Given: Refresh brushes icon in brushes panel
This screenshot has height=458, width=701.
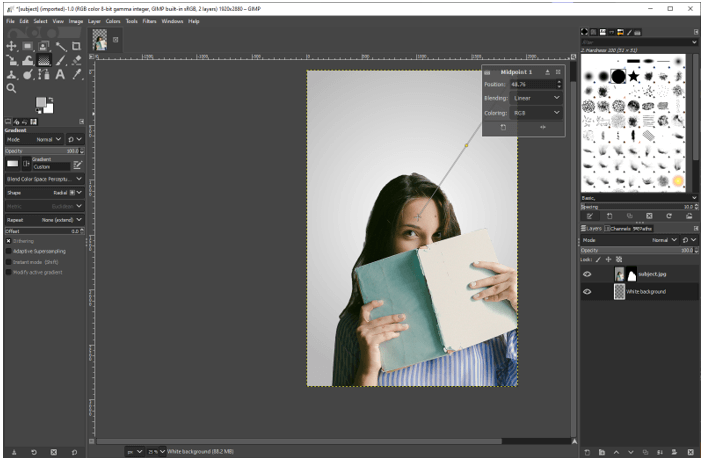Looking at the screenshot, I should pos(669,216).
